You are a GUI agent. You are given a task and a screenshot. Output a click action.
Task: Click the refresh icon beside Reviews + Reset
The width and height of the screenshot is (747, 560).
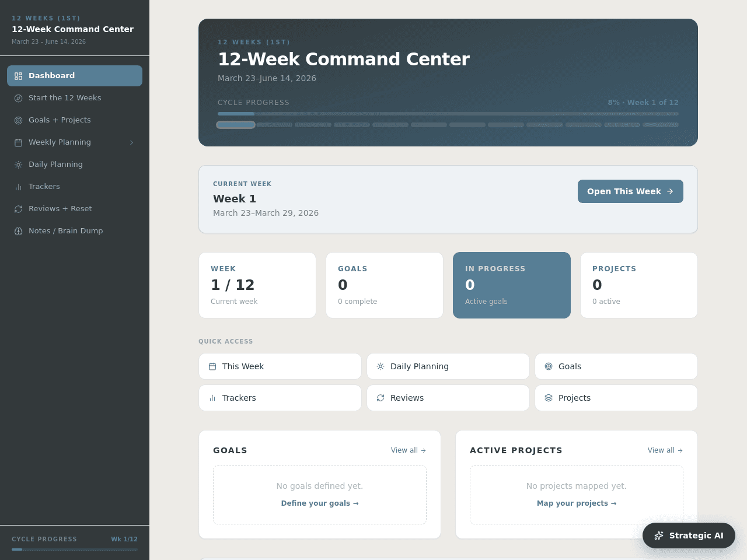pyautogui.click(x=18, y=209)
